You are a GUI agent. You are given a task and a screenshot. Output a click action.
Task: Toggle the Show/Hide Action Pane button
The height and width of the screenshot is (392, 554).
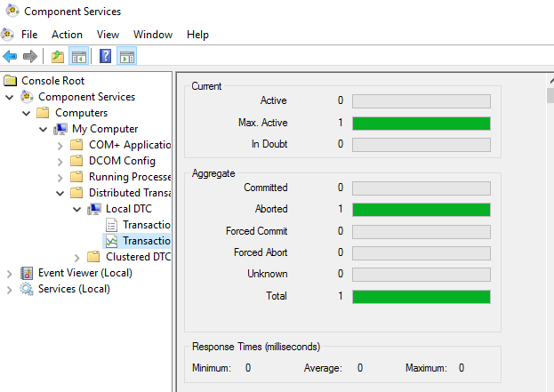click(x=126, y=57)
